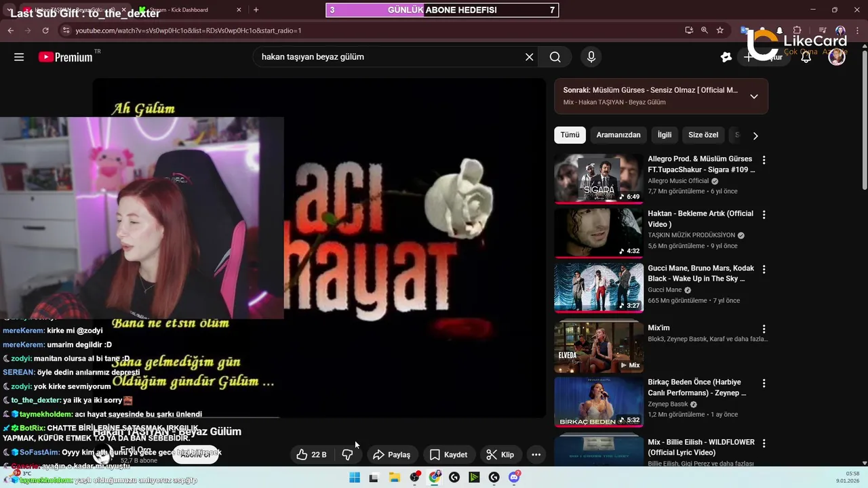Dislike the video with thumbs down
The height and width of the screenshot is (488, 868).
point(347,455)
